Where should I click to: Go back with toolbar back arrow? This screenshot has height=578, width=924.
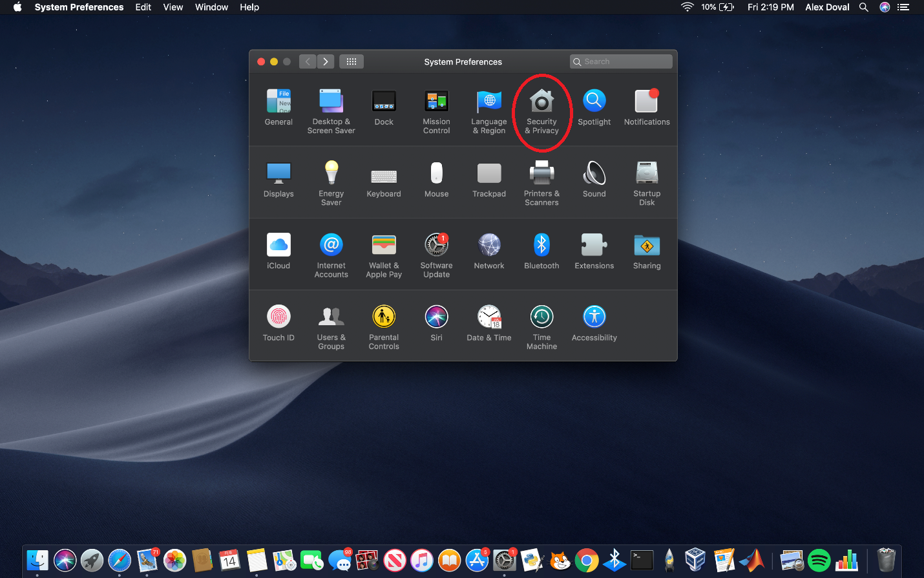pyautogui.click(x=308, y=61)
